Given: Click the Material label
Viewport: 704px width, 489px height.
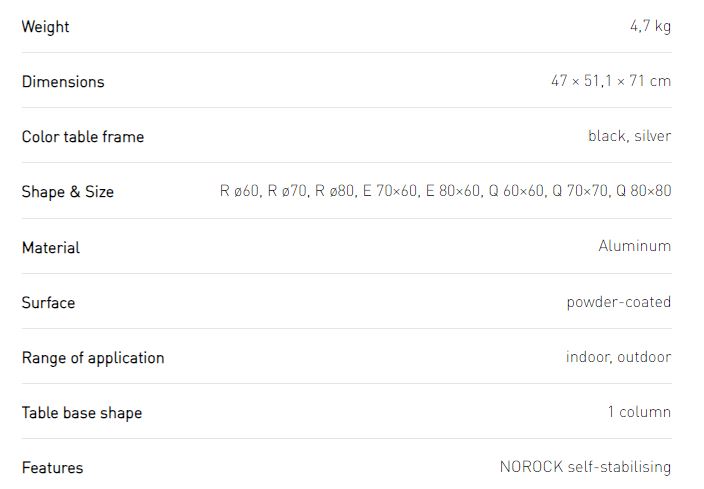Looking at the screenshot, I should click(51, 247).
